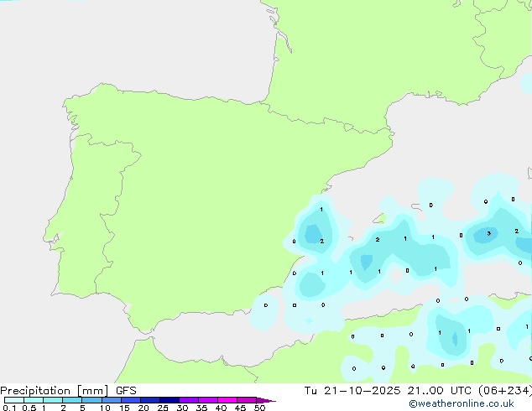The image size is (532, 411).
Task: Click the 2–5 mm legend swatch
Action: [x=72, y=400]
